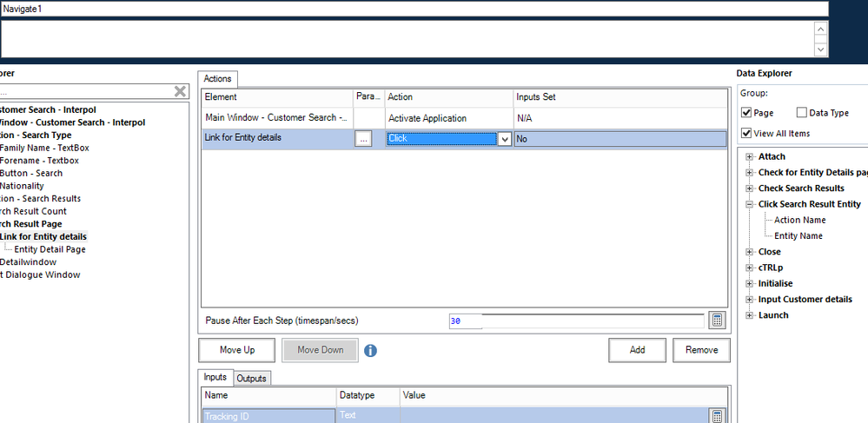This screenshot has width=868, height=423.
Task: Select the Actions tab
Action: pyautogui.click(x=217, y=79)
